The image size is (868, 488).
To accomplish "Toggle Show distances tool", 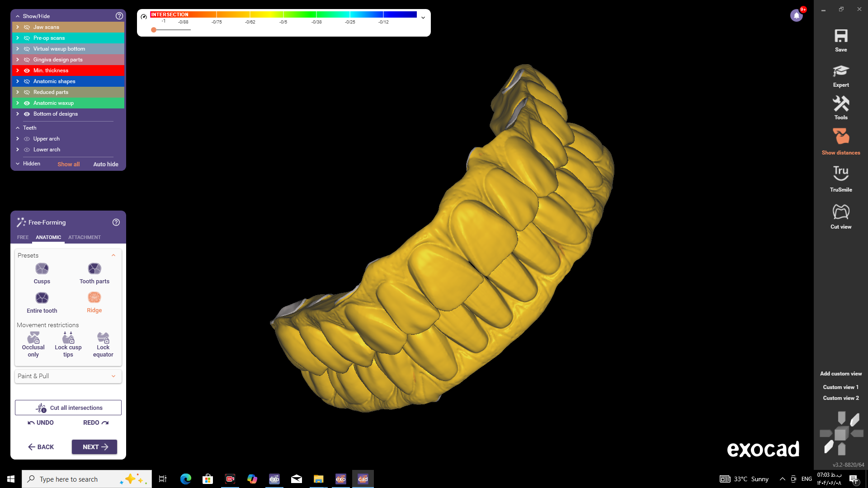I will point(840,137).
